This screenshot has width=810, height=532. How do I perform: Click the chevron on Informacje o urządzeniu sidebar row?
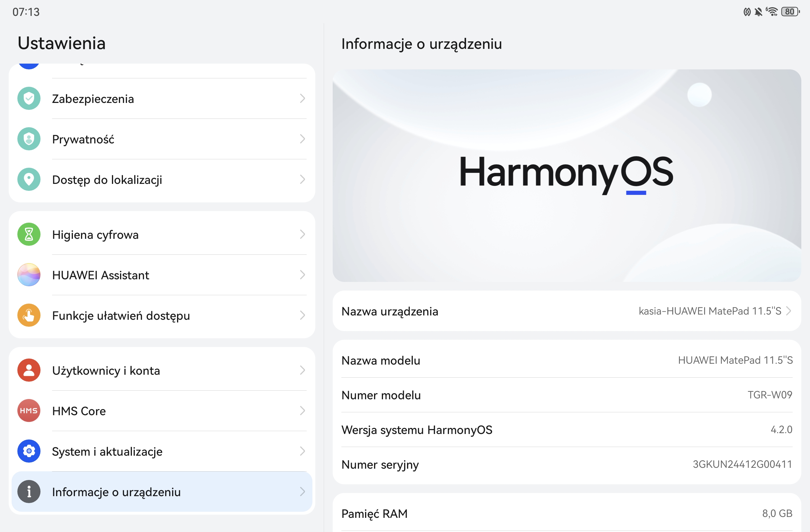click(x=302, y=492)
